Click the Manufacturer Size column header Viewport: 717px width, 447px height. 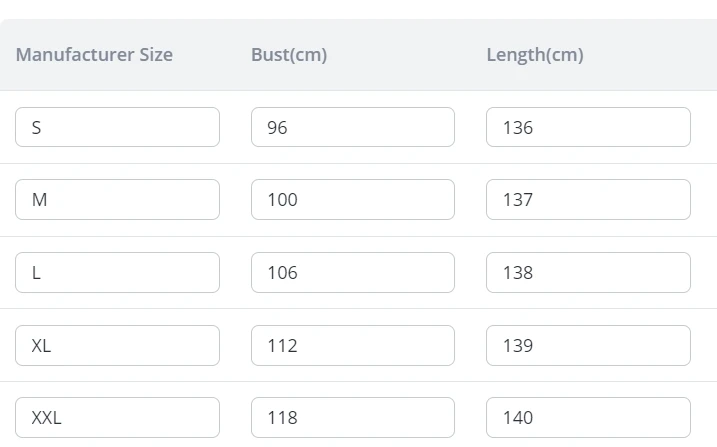point(94,55)
